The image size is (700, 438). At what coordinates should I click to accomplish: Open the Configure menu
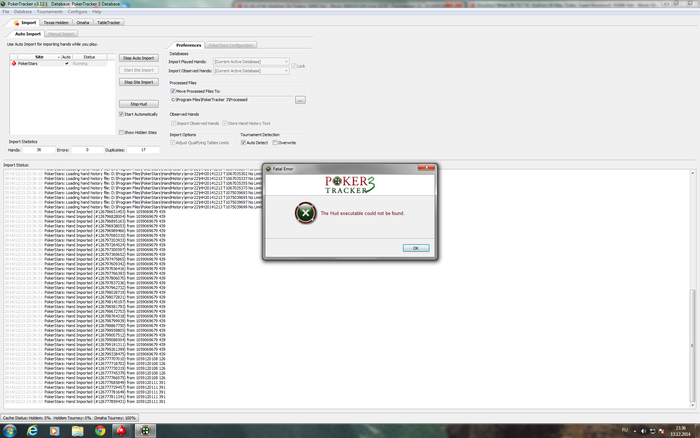[x=78, y=12]
